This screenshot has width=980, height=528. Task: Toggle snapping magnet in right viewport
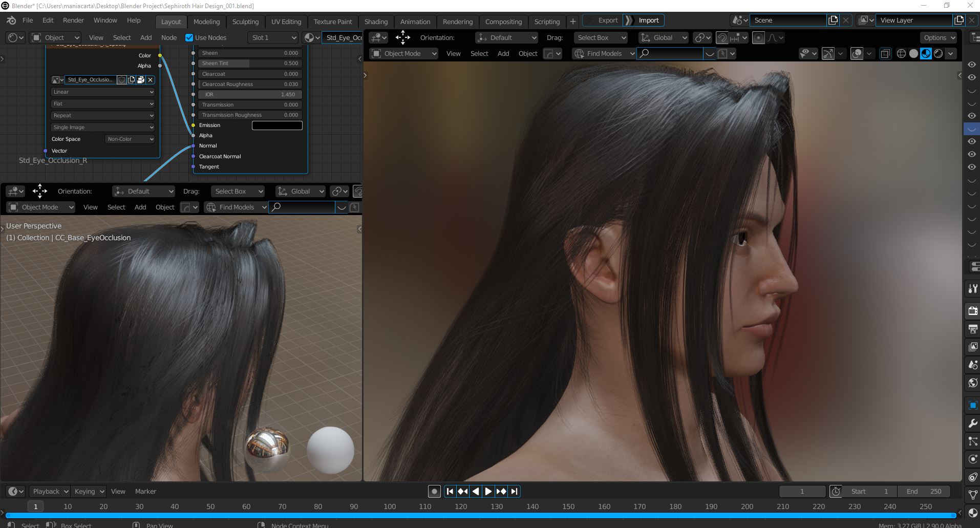(722, 38)
